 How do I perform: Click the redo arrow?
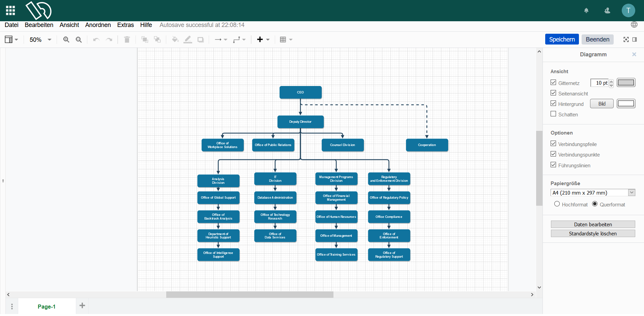[x=109, y=39]
